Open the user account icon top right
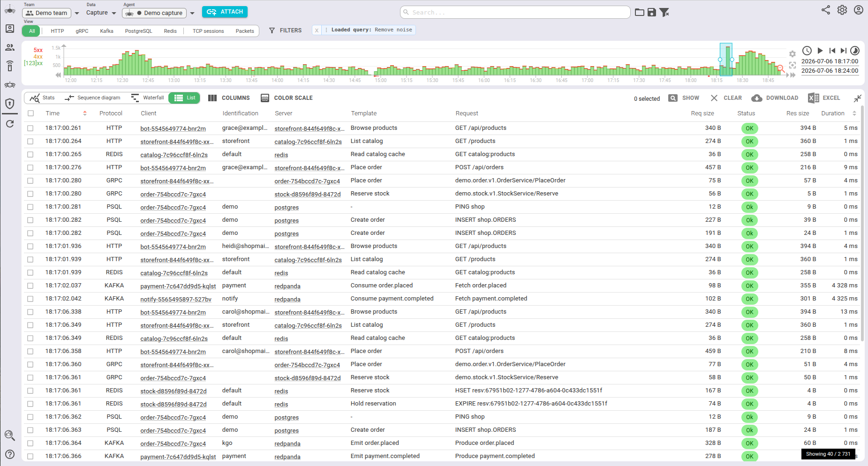 coord(859,10)
